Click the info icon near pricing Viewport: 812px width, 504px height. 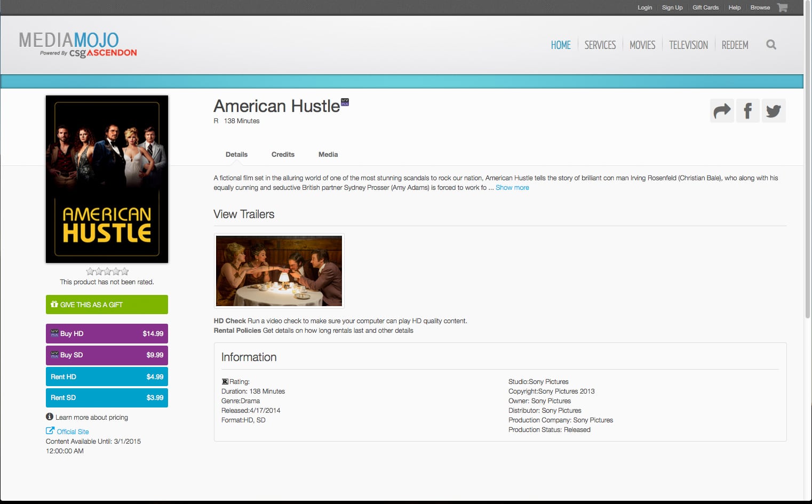(x=50, y=417)
